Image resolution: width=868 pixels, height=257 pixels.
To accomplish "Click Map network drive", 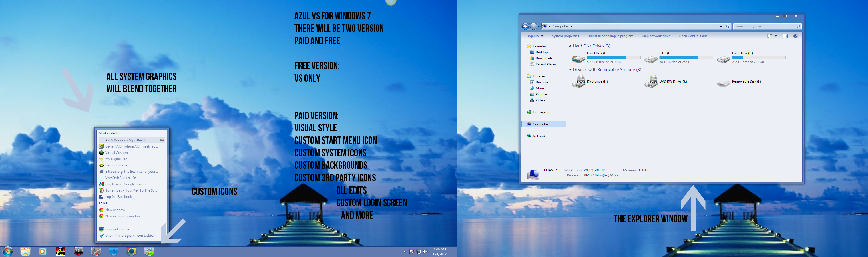I will tap(656, 36).
